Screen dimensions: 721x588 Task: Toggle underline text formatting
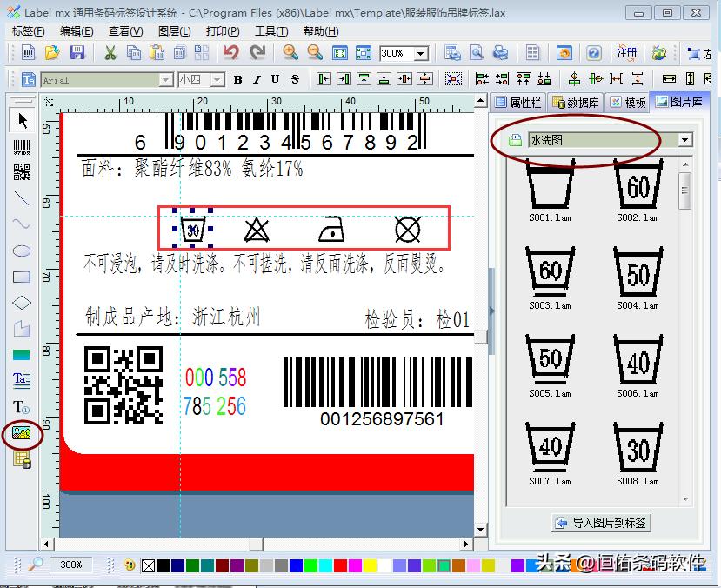[276, 79]
